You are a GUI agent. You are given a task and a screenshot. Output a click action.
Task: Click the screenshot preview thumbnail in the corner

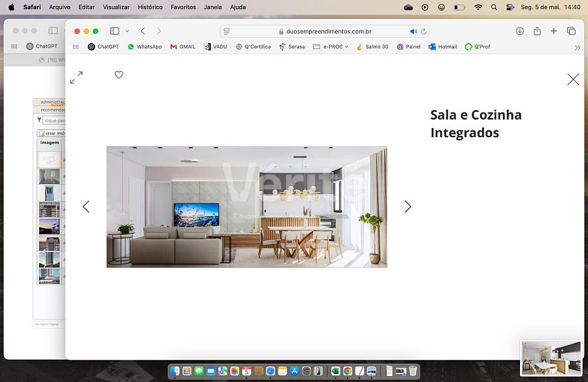coord(550,357)
